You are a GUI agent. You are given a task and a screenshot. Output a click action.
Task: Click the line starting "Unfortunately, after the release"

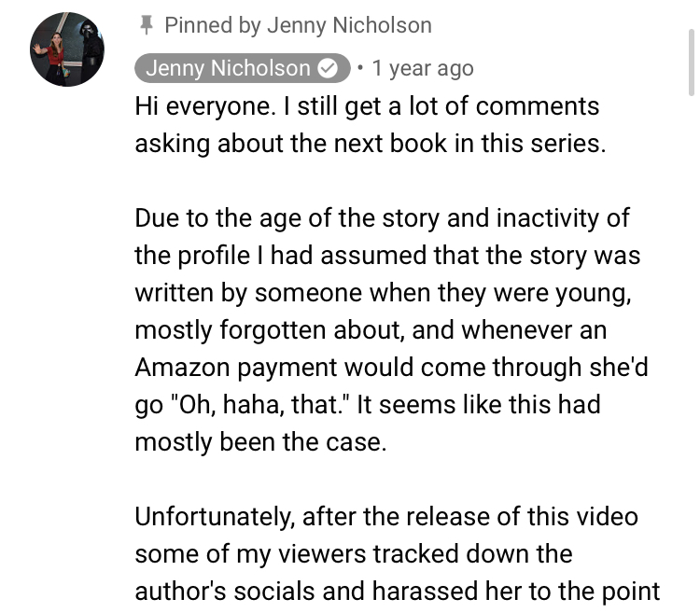point(386,517)
